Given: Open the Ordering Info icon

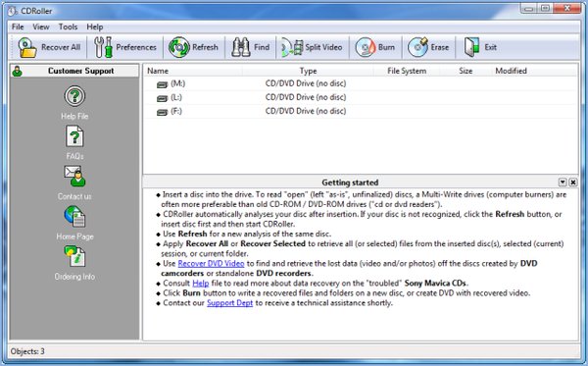Looking at the screenshot, I should tap(74, 256).
